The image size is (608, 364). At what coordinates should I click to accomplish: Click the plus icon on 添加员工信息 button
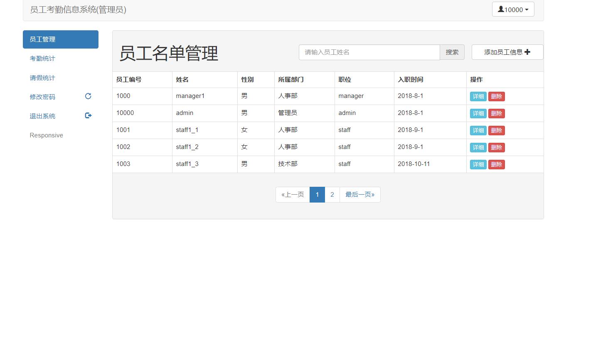(527, 52)
